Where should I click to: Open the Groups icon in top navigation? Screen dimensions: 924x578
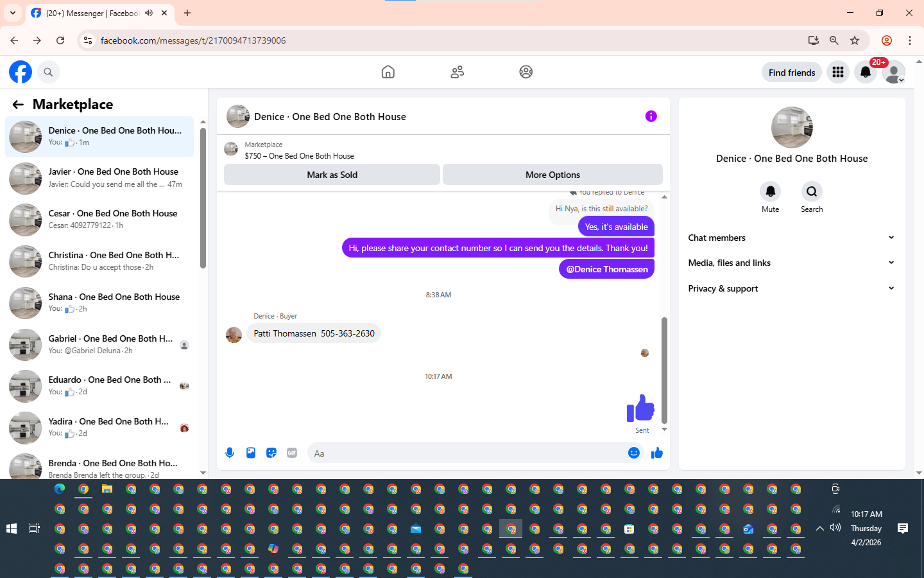[x=526, y=72]
